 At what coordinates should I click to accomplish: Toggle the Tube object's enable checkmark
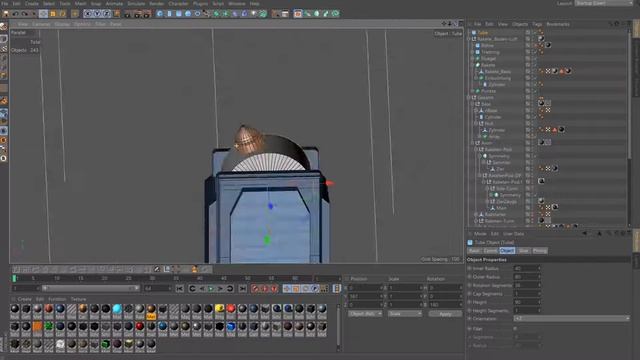point(535,33)
